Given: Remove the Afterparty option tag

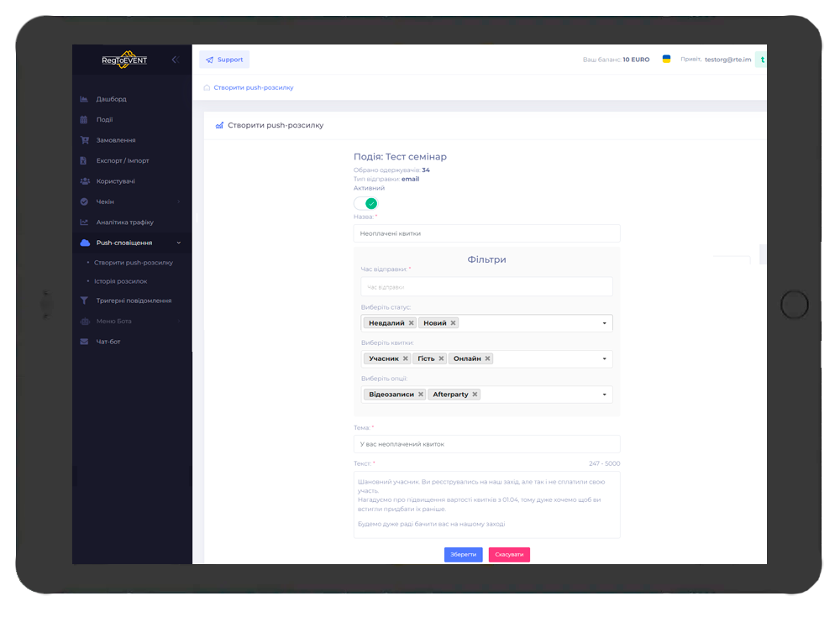Looking at the screenshot, I should pos(475,395).
